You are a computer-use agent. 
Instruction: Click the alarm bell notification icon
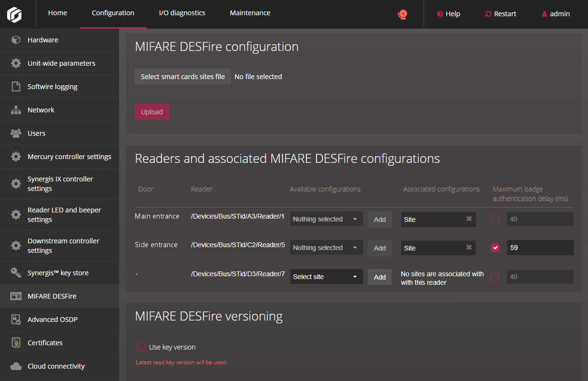(403, 14)
